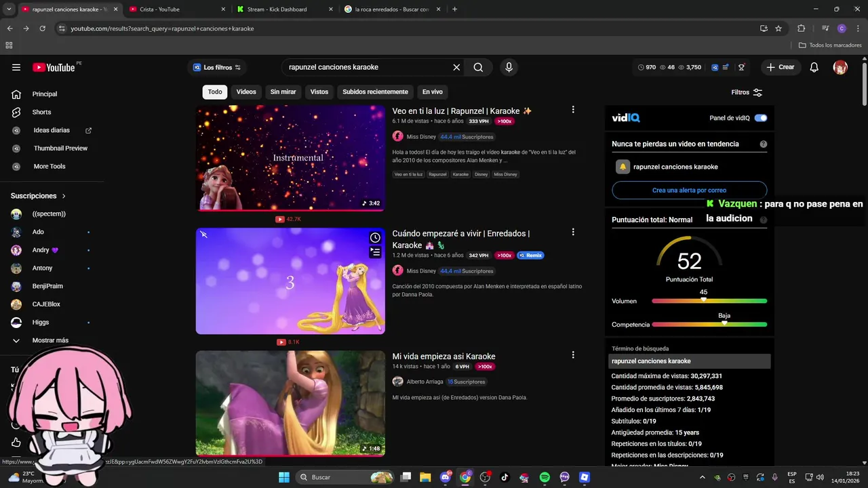Click the magnifier search button
Screen dimensions: 868x488
pyautogui.click(x=478, y=67)
